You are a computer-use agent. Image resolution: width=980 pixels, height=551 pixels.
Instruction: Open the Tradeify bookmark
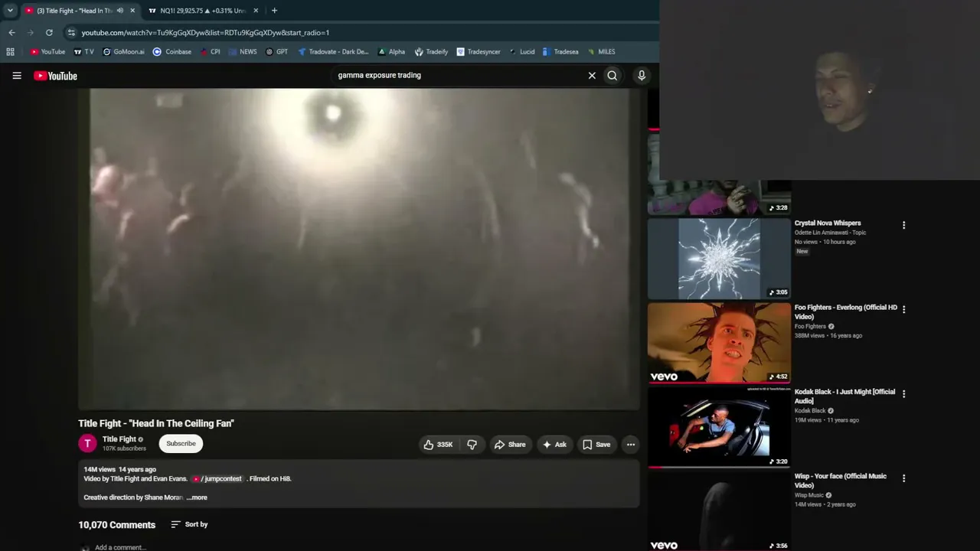point(432,52)
